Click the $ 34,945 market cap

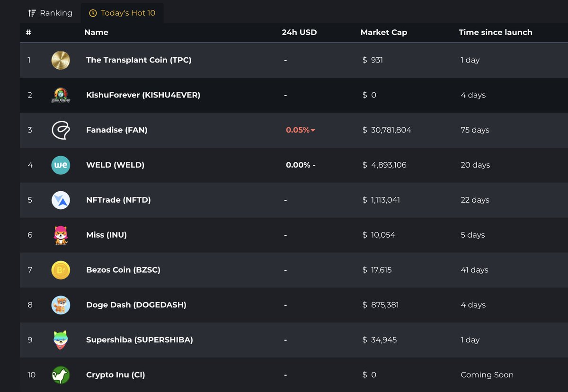(380, 340)
